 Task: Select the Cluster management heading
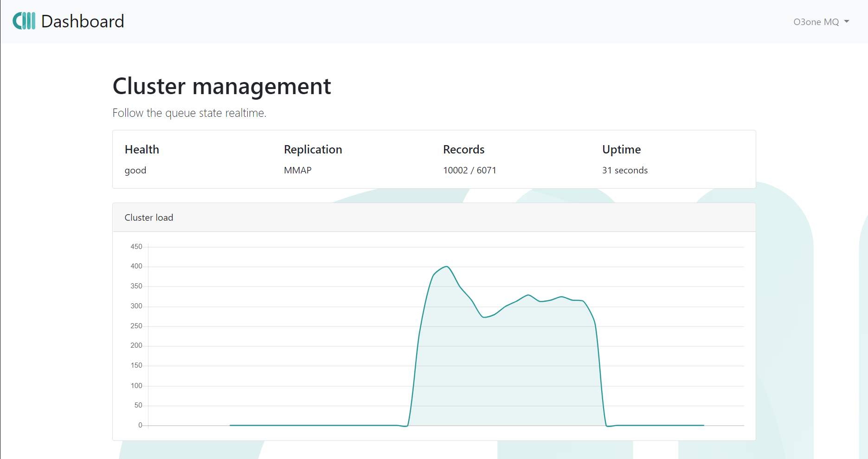pos(222,86)
